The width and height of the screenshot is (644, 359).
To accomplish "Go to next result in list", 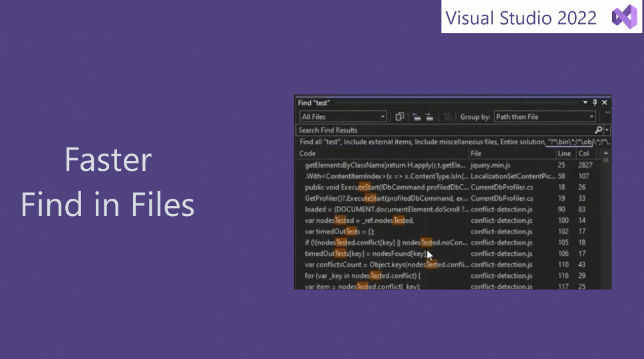I will tap(430, 117).
